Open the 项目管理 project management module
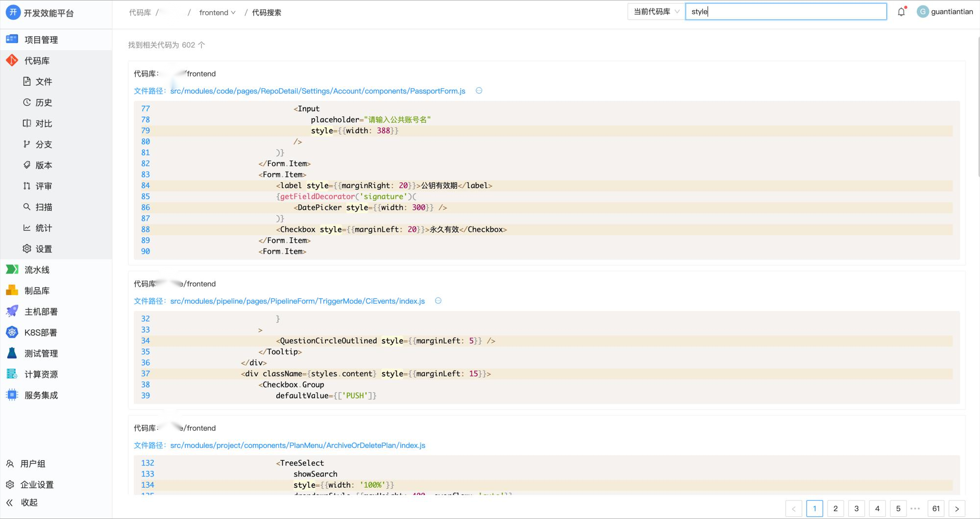The image size is (980, 519). [41, 40]
